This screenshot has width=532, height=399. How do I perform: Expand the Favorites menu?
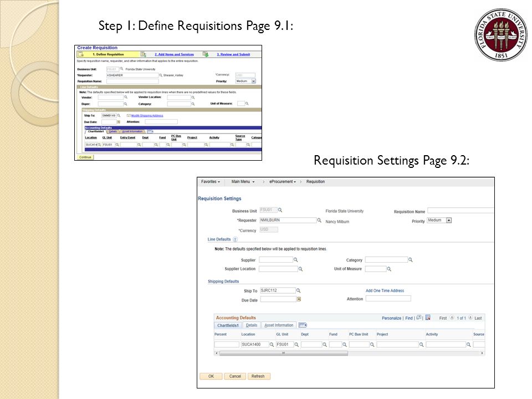(211, 182)
